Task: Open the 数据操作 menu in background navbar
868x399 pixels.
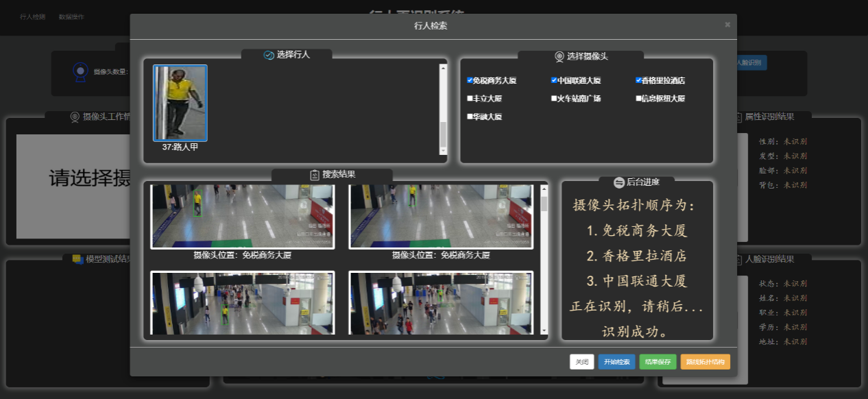Action: coord(71,16)
